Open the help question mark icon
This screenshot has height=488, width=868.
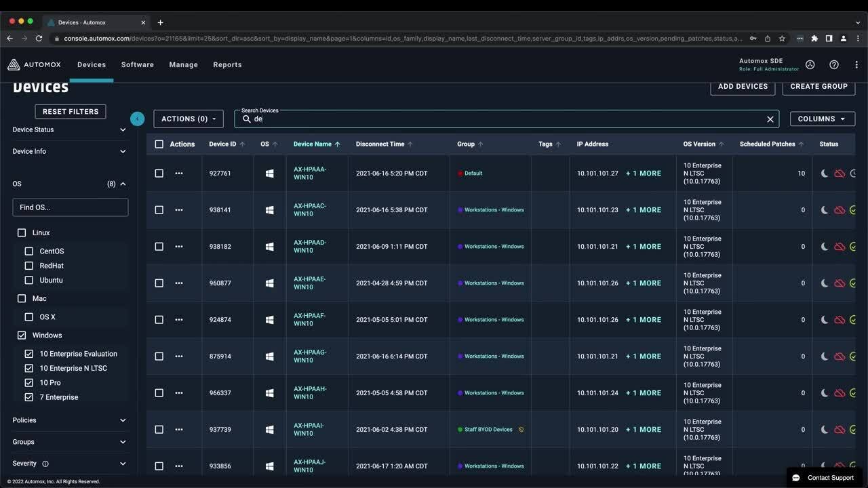834,65
